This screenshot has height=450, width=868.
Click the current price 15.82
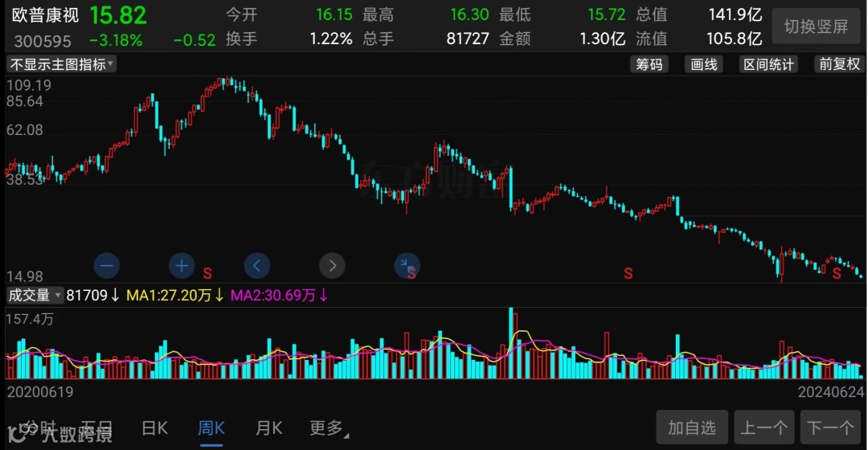[x=118, y=15]
